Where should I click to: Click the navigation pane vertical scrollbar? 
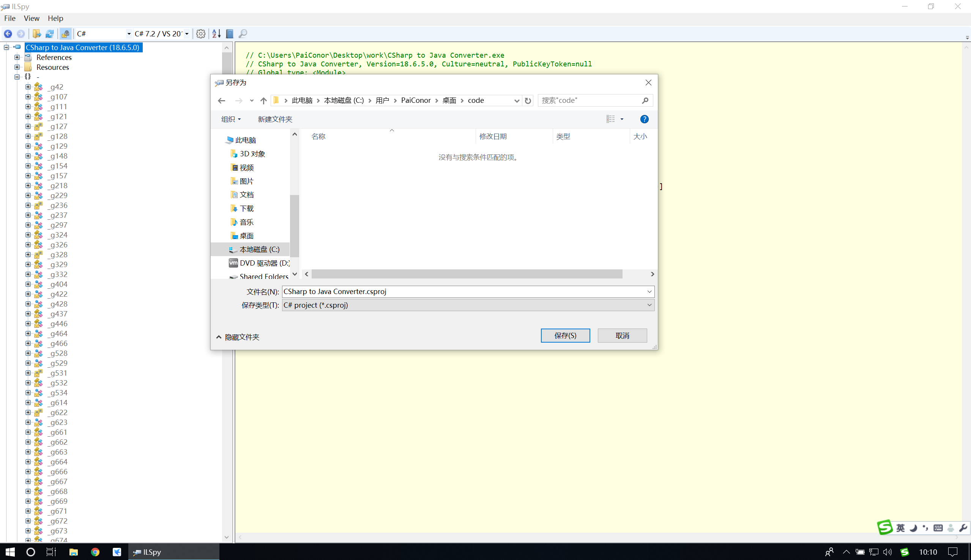pyautogui.click(x=294, y=225)
